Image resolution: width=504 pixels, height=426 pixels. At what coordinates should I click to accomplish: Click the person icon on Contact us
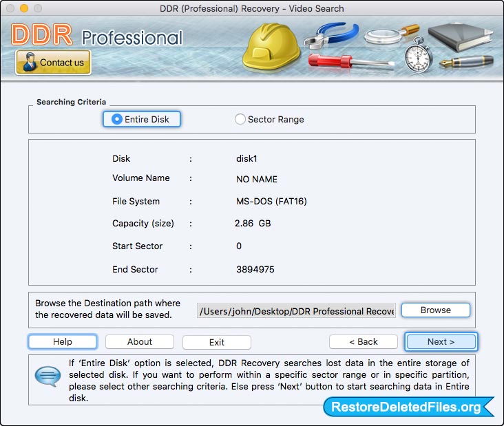coord(30,62)
